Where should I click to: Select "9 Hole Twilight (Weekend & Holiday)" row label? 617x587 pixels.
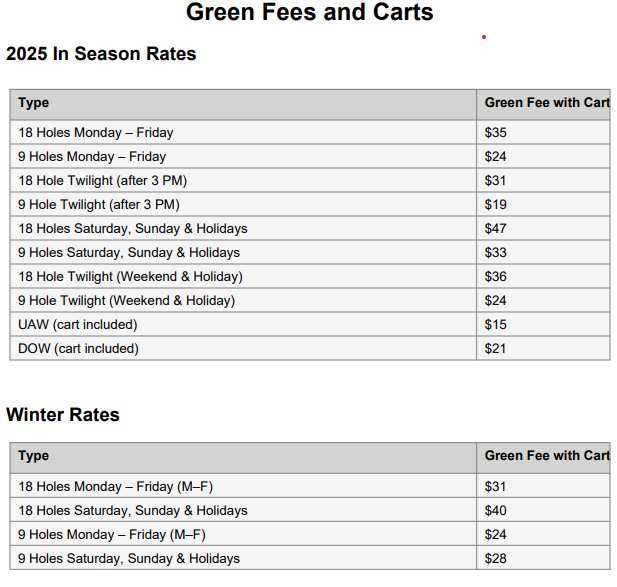pos(126,301)
